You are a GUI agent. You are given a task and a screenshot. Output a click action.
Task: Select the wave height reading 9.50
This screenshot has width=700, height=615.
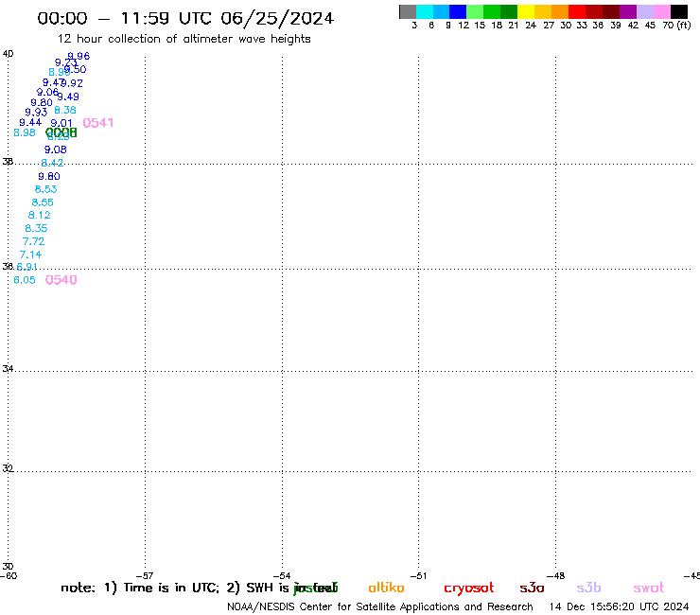[77, 69]
